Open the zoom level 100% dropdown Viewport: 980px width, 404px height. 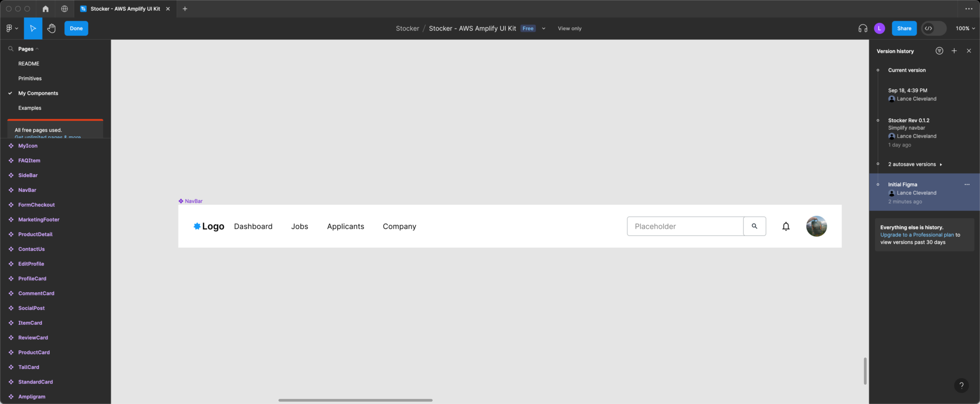coord(965,29)
